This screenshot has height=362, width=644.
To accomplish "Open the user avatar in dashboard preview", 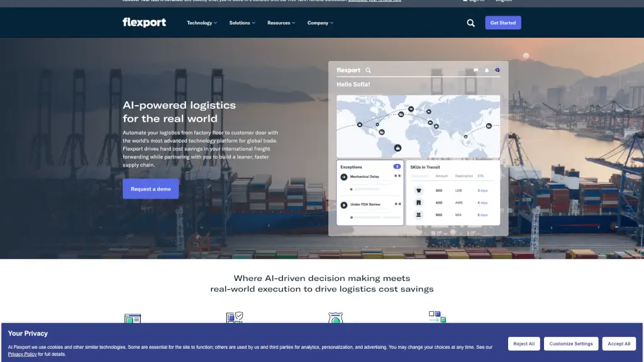I will [497, 70].
